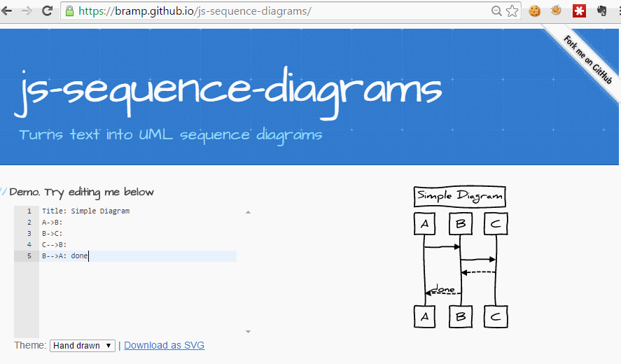
Task: Click line number 4 in editor gutter
Action: [x=29, y=244]
